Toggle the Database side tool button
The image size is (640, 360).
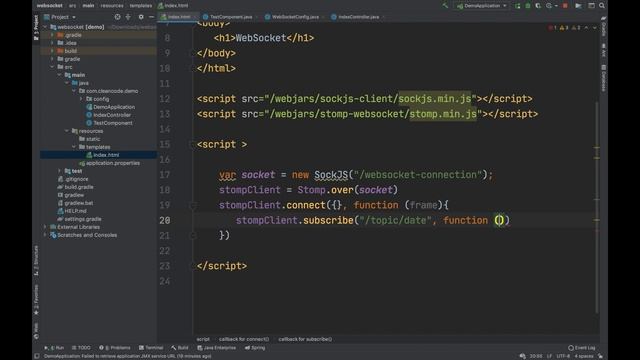pos(604,78)
